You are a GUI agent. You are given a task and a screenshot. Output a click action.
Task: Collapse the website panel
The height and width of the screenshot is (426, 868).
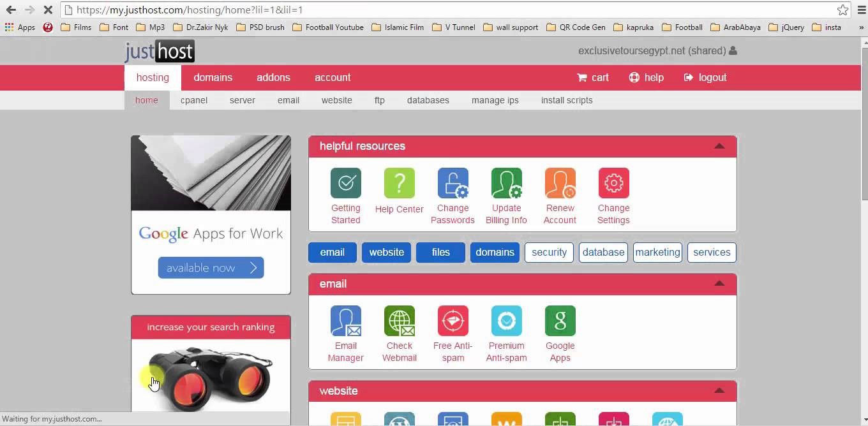click(719, 391)
